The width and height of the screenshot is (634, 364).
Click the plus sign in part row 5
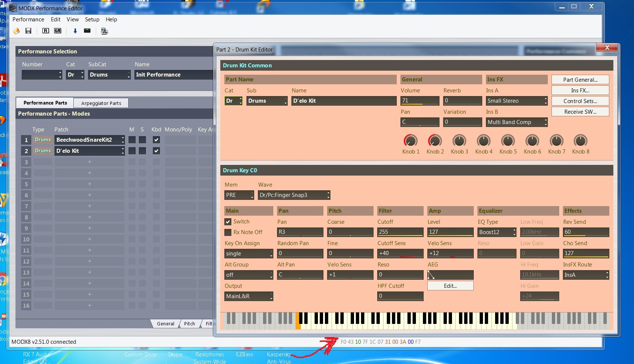[x=90, y=184]
